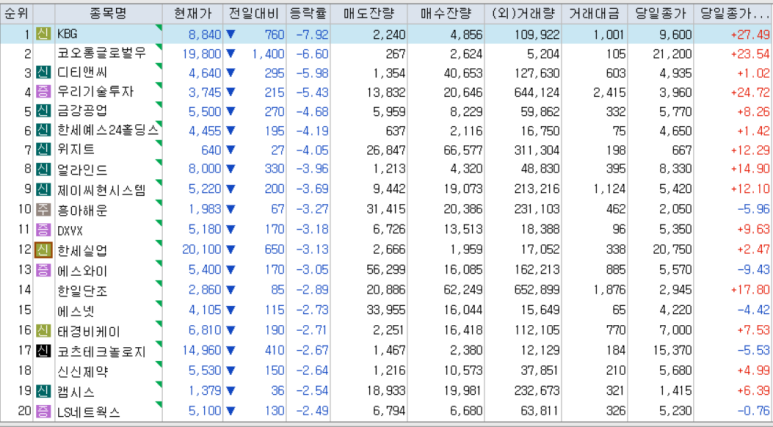Click the 신 badge beside 한세예스24홀딩스
Image resolution: width=773 pixels, height=427 pixels.
(43, 131)
